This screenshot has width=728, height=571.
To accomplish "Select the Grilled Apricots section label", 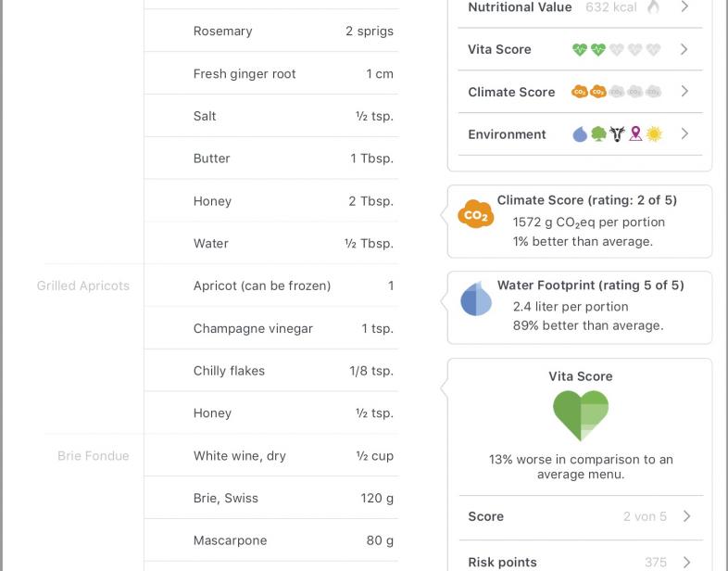I will coord(83,285).
